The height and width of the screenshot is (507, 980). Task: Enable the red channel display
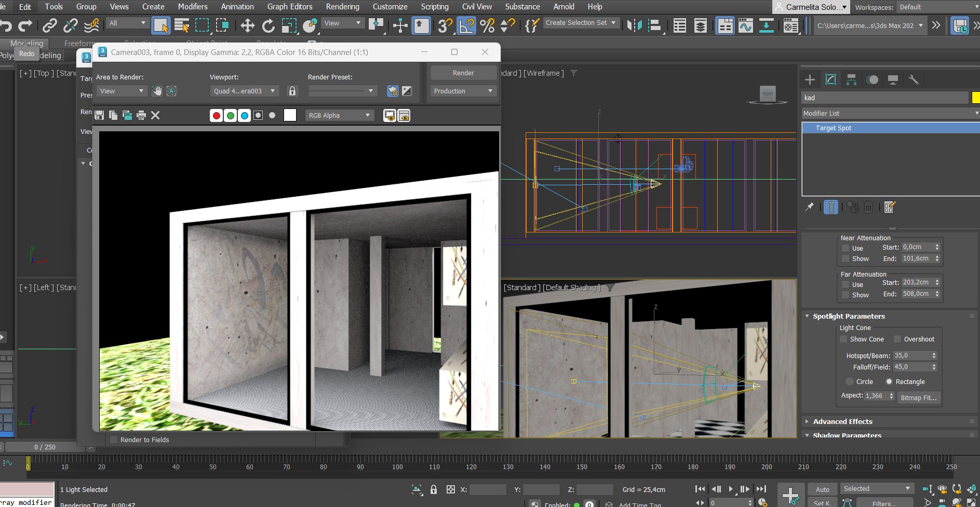coord(217,115)
